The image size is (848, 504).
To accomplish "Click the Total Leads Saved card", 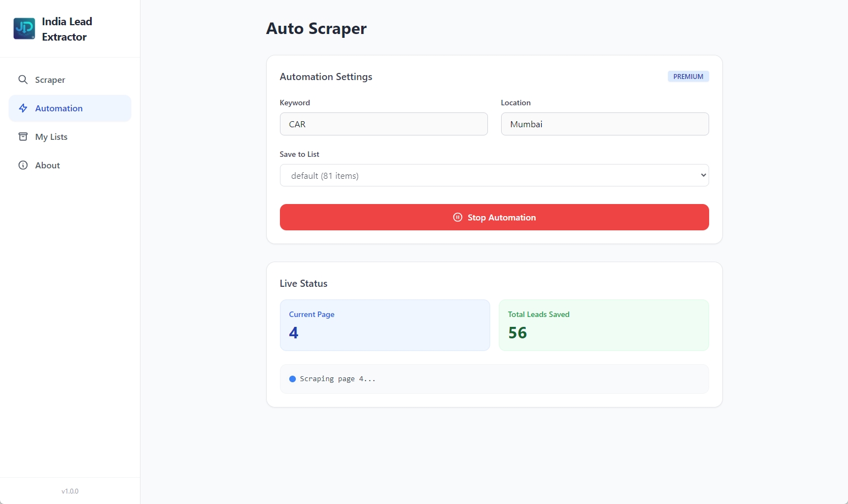I will [603, 325].
